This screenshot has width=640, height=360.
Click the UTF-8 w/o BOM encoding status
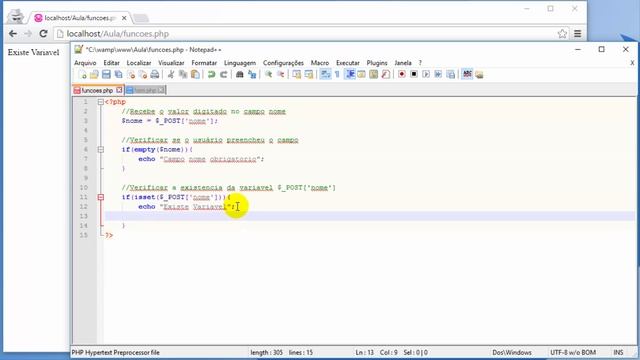click(x=573, y=352)
